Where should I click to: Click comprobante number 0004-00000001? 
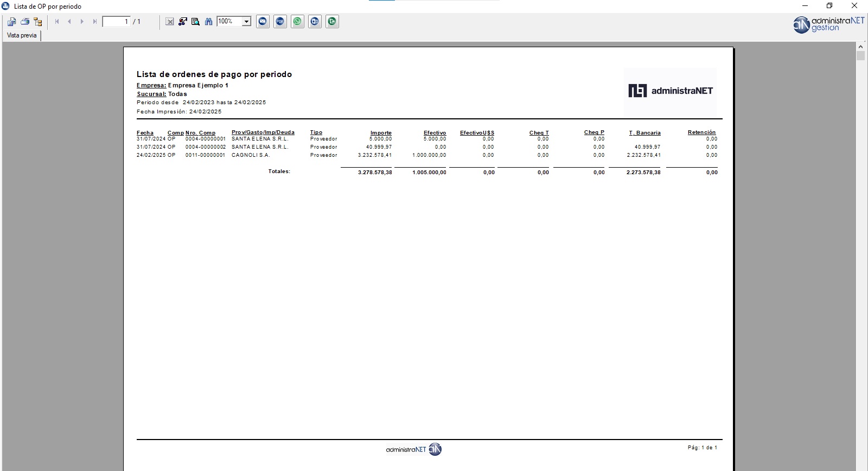pos(205,139)
